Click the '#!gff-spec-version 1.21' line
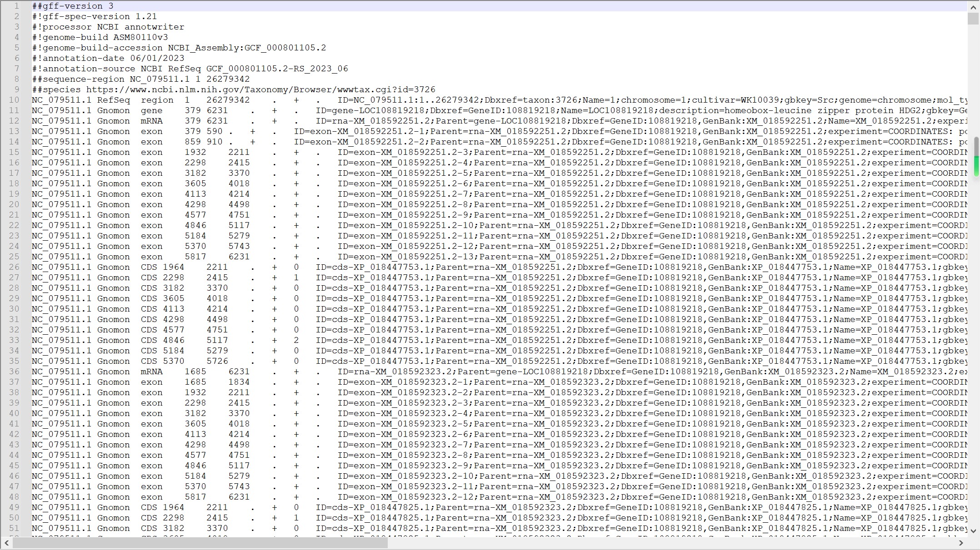Screen dimensions: 980x550 point(95,16)
